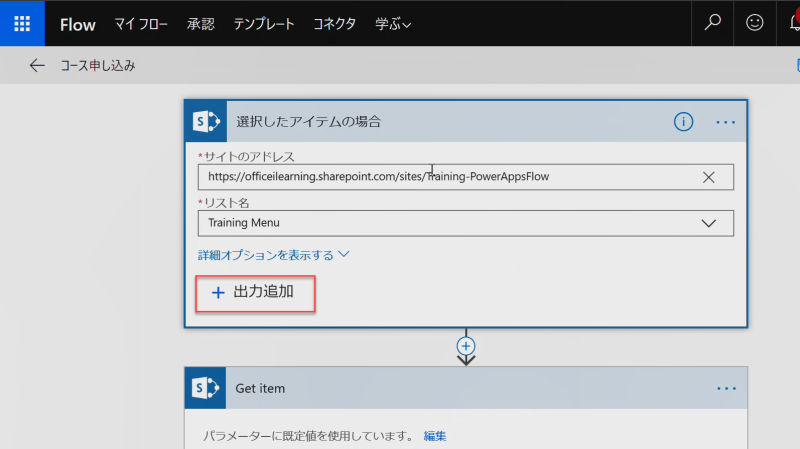This screenshot has height=449, width=800.
Task: Open the コネクタ menu item
Action: pyautogui.click(x=334, y=24)
